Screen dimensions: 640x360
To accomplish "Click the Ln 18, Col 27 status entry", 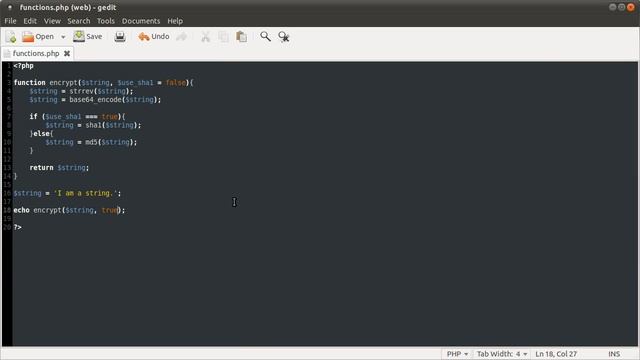I will (556, 354).
